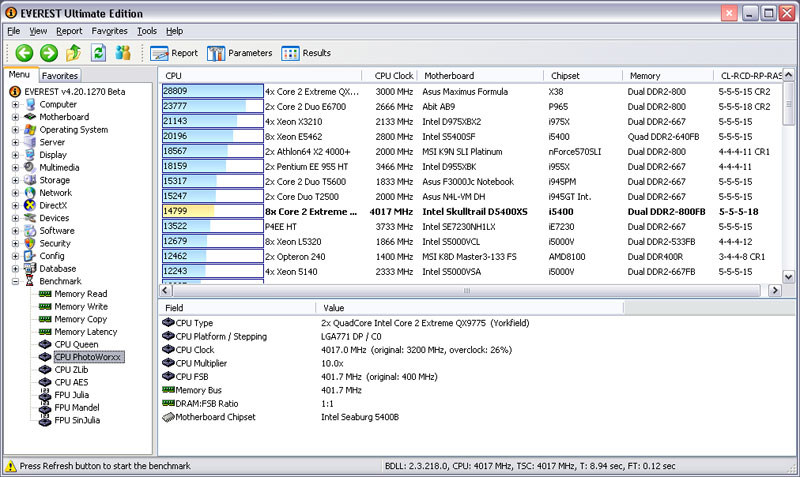
Task: Open the View menu
Action: click(x=38, y=31)
